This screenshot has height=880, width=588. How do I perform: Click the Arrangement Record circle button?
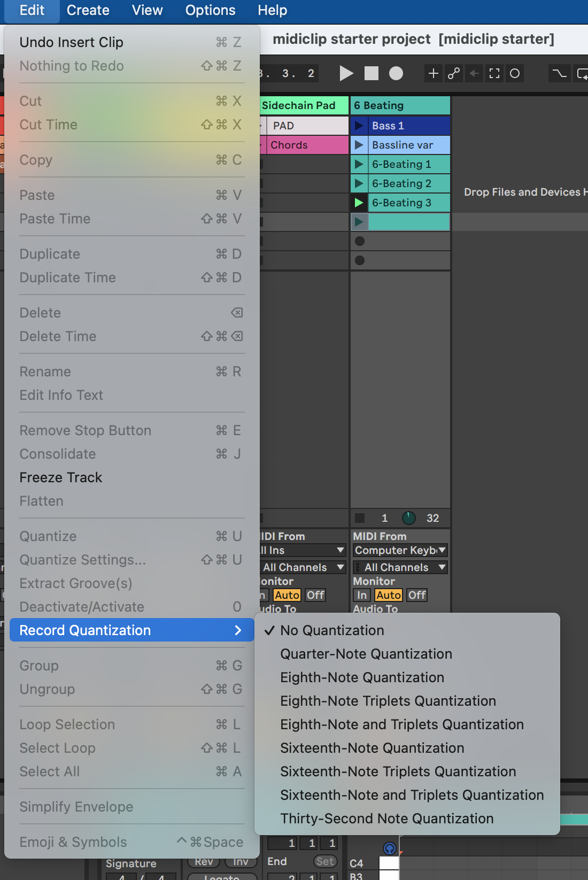click(396, 73)
